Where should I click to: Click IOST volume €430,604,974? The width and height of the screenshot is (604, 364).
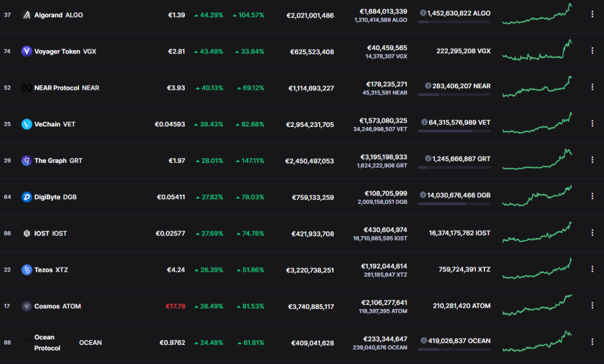point(385,230)
